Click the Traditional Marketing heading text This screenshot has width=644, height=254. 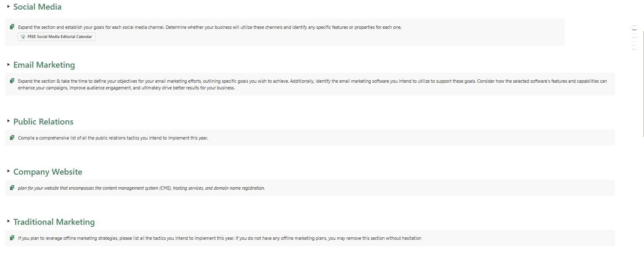coord(54,222)
